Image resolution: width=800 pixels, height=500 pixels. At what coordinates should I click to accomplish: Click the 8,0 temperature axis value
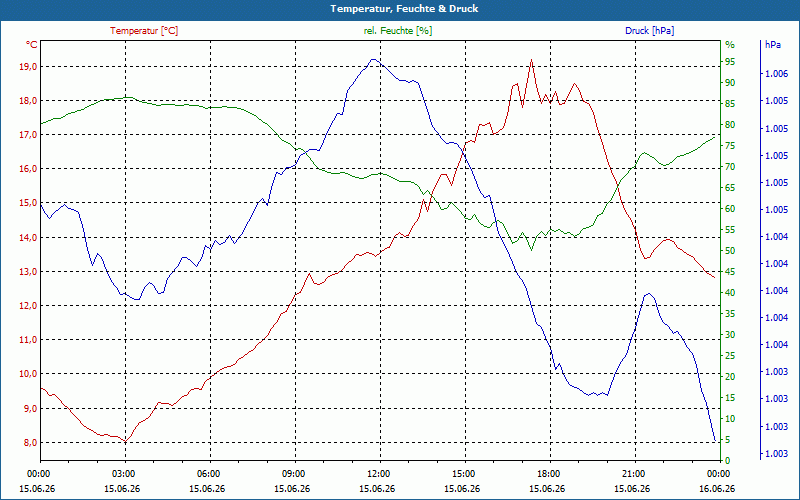[30, 442]
